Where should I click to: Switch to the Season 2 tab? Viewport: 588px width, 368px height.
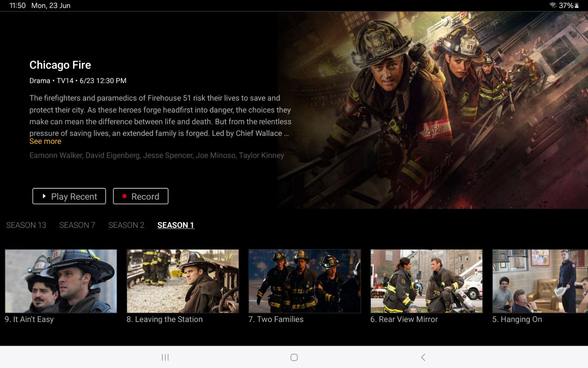point(126,225)
